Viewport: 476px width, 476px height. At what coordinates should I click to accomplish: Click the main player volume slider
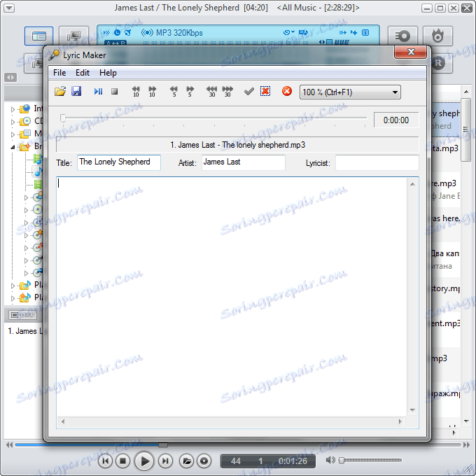pos(370,460)
